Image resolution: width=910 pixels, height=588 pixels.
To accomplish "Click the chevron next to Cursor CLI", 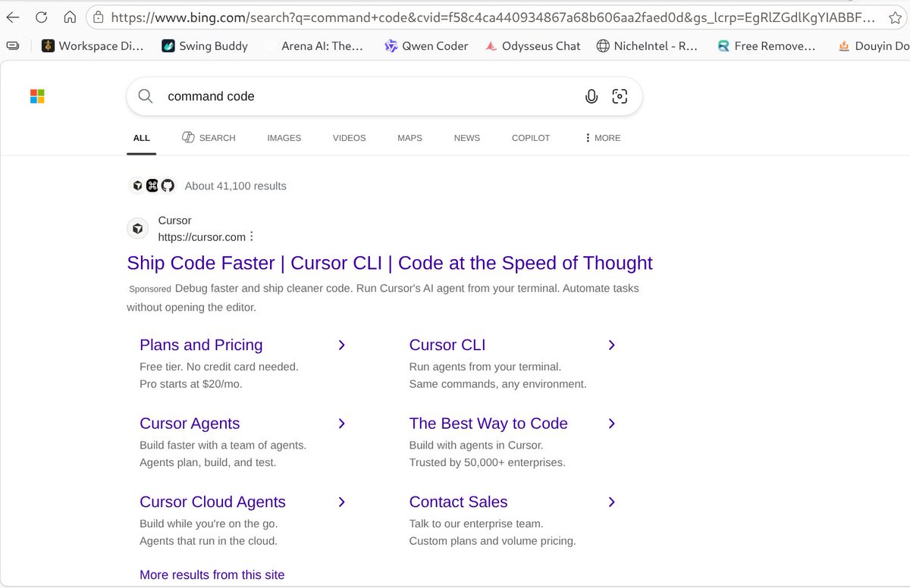I will pos(612,345).
